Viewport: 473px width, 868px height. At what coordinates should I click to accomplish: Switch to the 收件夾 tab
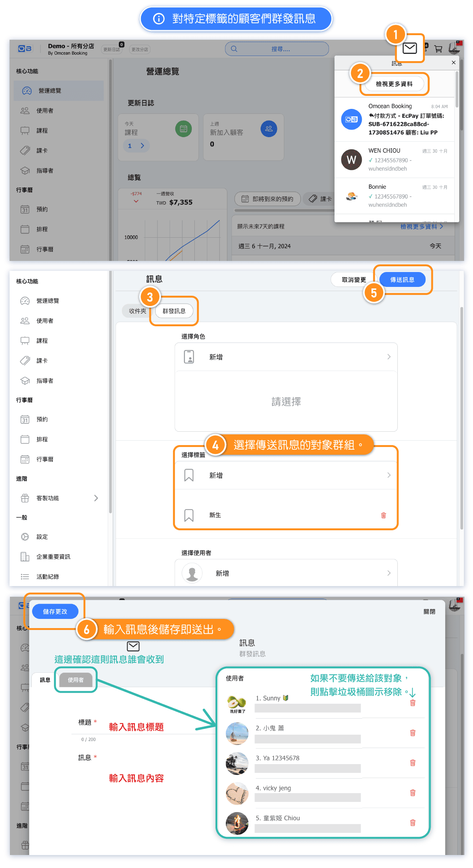pyautogui.click(x=138, y=311)
